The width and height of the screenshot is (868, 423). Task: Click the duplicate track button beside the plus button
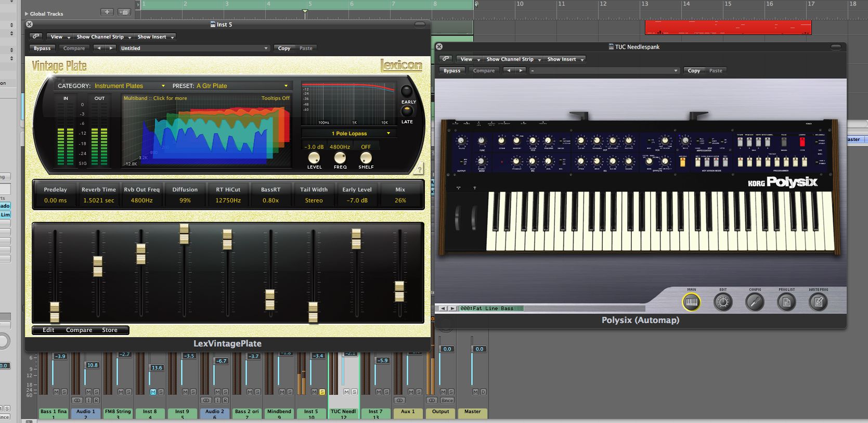click(124, 12)
